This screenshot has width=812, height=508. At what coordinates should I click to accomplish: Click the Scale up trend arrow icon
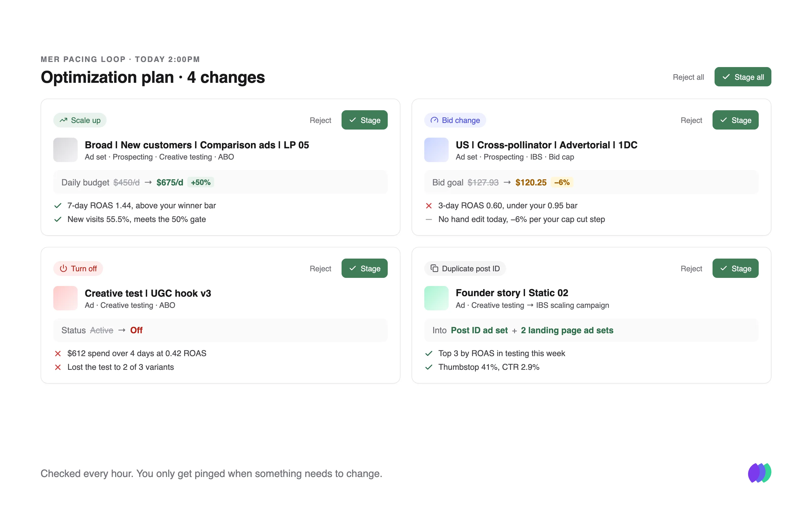[x=63, y=120]
